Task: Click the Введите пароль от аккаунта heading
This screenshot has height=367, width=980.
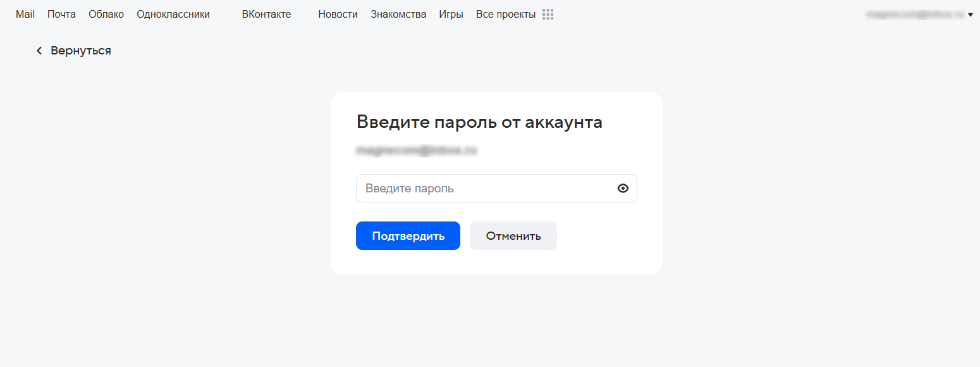Action: tap(479, 122)
